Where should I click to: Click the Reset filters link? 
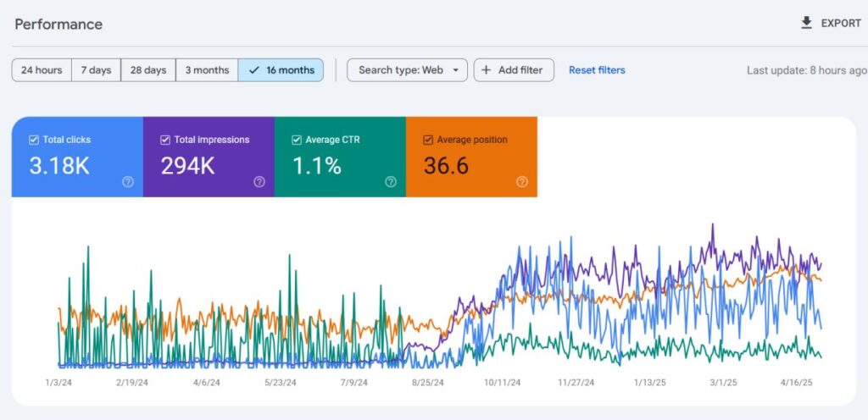[597, 70]
